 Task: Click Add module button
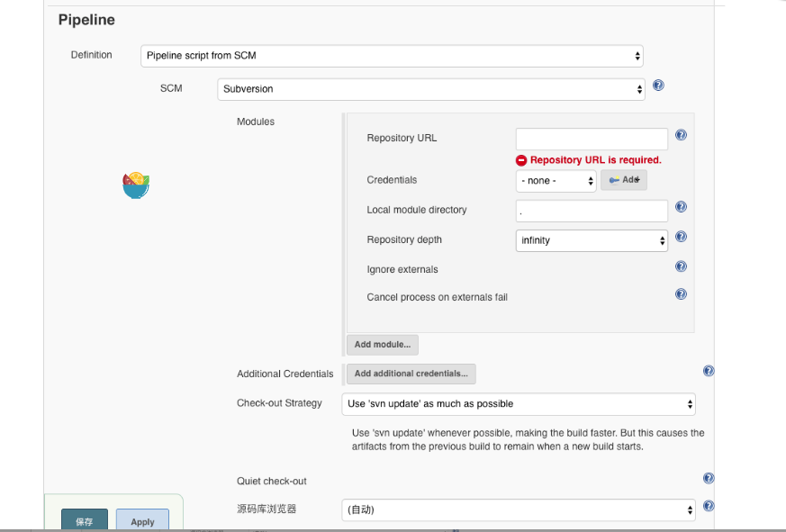(x=383, y=345)
